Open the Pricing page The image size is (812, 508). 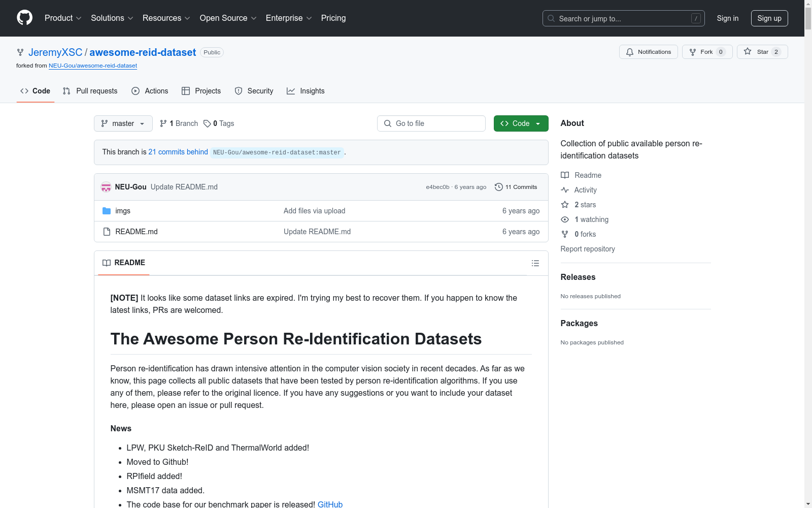click(x=333, y=18)
